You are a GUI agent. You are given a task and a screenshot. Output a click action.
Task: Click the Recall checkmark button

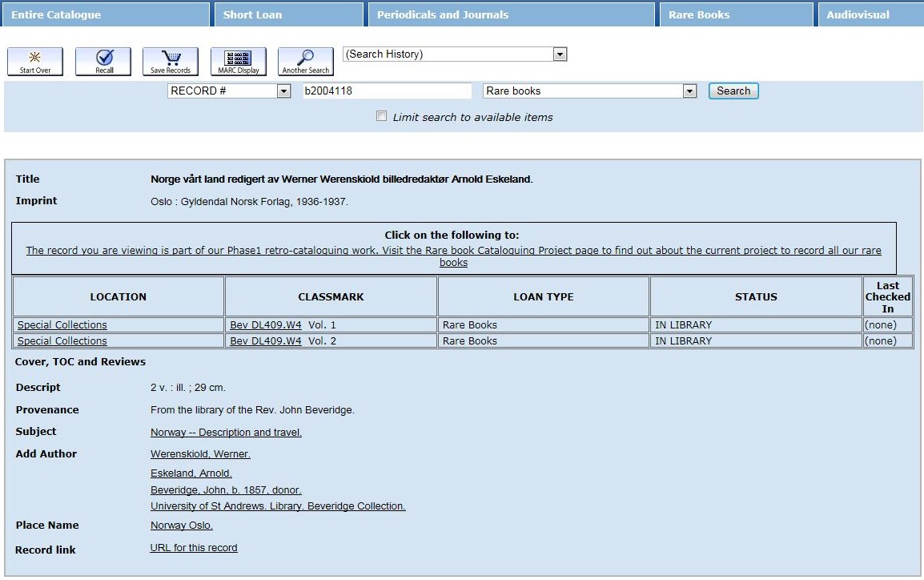[103, 62]
